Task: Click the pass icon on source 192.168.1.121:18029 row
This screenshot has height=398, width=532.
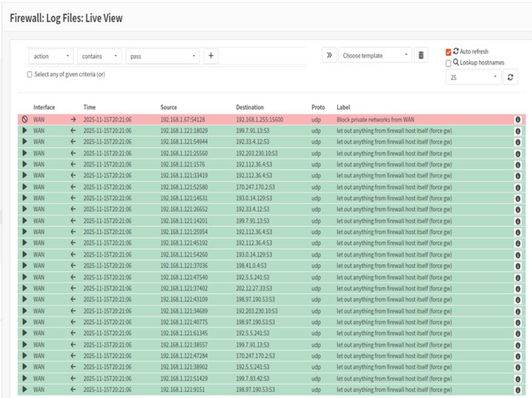Action: (25, 130)
